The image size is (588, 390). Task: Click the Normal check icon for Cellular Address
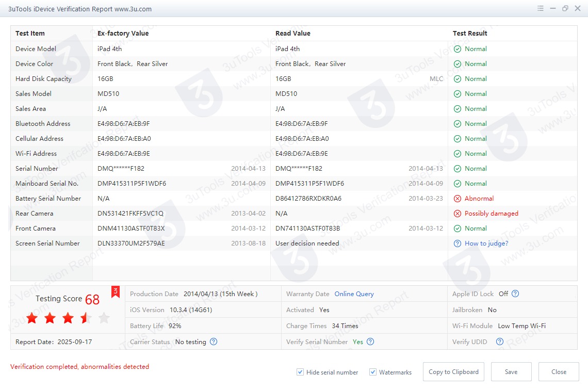click(458, 139)
